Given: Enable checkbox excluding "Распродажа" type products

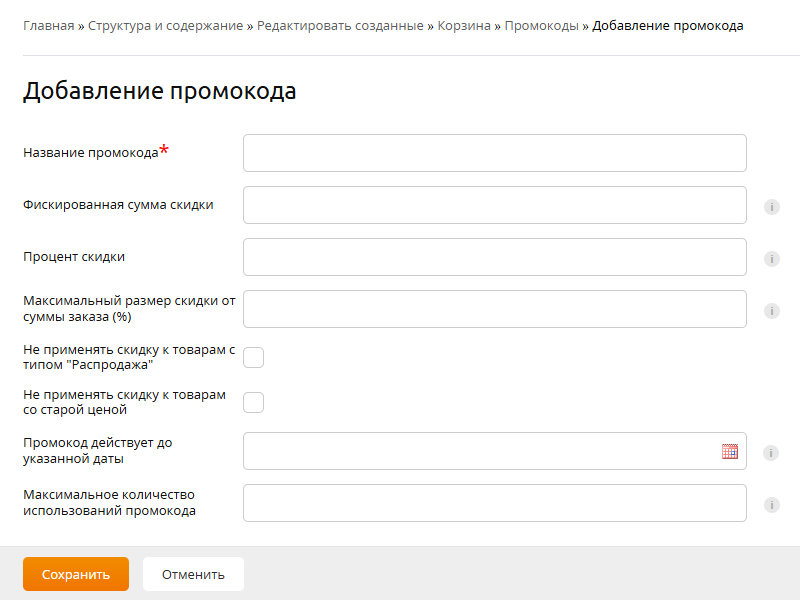Looking at the screenshot, I should point(254,357).
